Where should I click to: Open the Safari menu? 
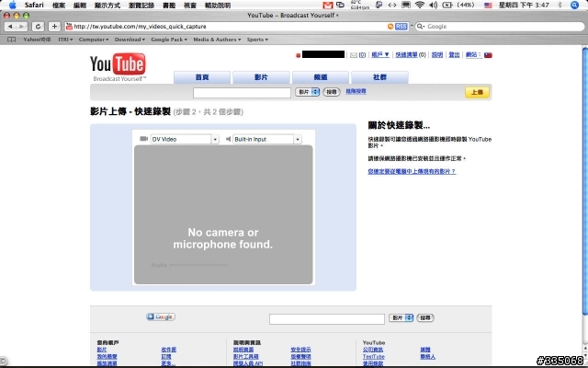(34, 5)
